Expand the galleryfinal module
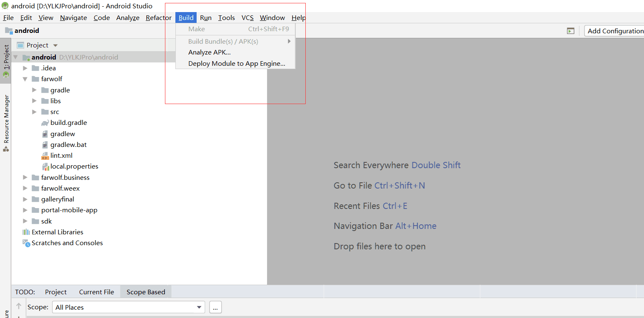Image resolution: width=644 pixels, height=318 pixels. [x=25, y=199]
